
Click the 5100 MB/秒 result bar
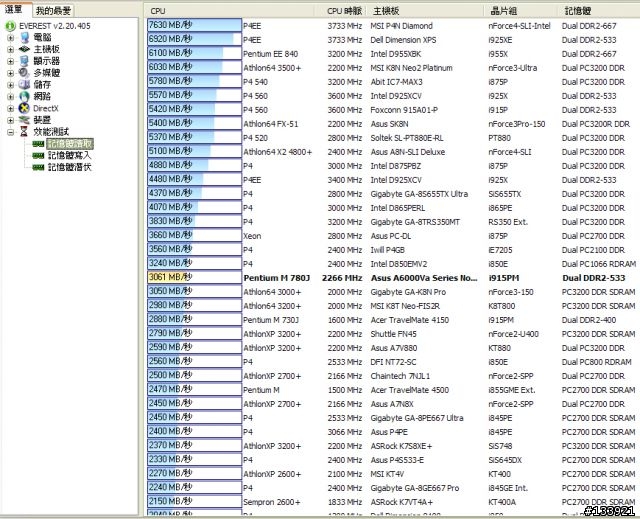tap(194, 151)
